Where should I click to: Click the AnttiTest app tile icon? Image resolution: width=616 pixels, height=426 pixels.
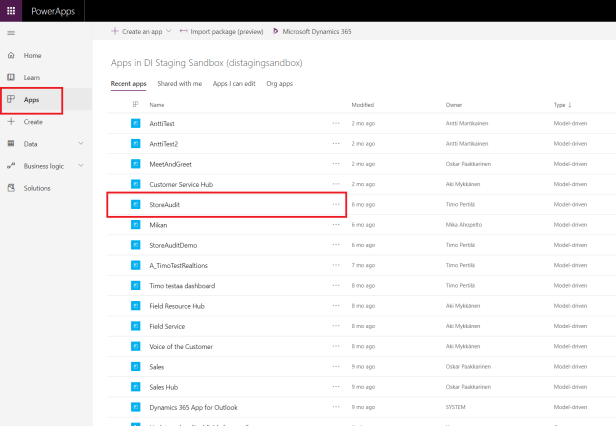(x=136, y=123)
